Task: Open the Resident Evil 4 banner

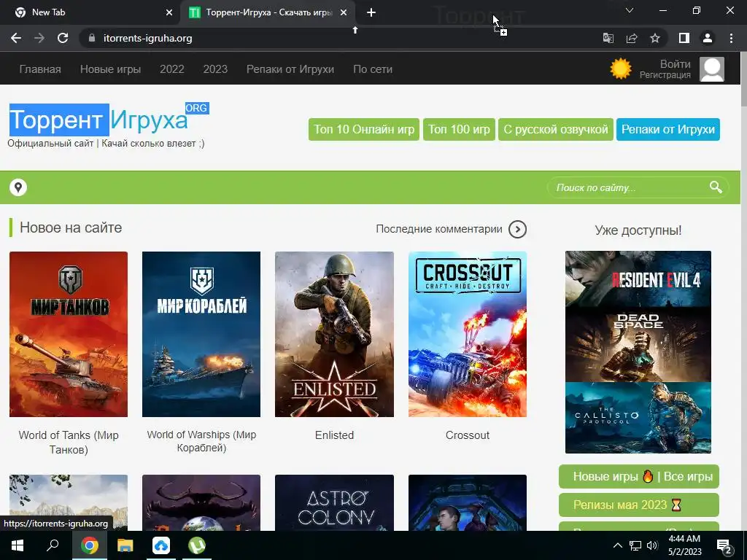Action: 638,279
